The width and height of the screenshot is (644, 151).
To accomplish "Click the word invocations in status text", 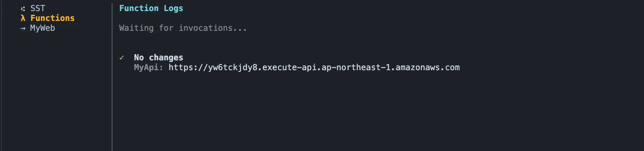I will 219,28.
